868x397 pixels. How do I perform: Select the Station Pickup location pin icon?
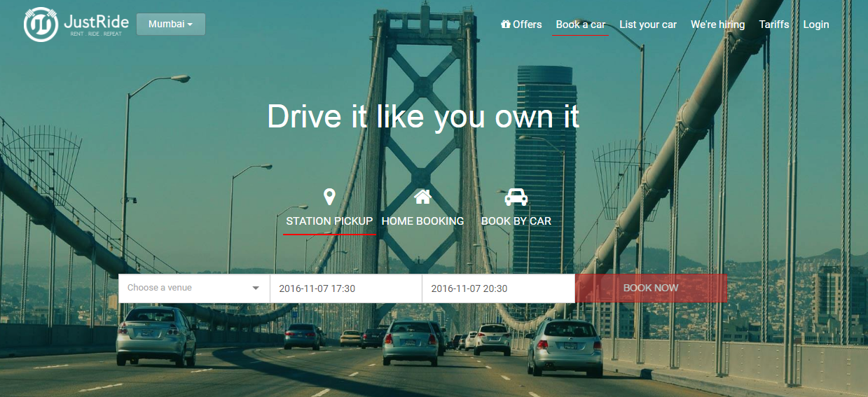[x=329, y=197]
